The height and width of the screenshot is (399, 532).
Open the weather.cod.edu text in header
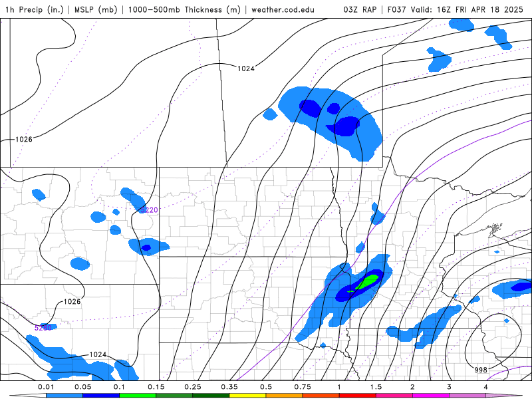[x=283, y=9]
